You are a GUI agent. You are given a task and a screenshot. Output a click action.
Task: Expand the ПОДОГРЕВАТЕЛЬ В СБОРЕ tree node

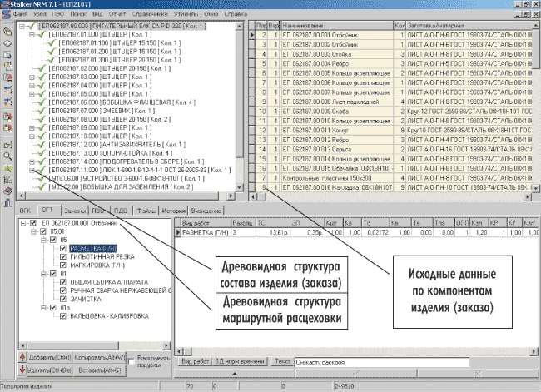pyautogui.click(x=33, y=161)
